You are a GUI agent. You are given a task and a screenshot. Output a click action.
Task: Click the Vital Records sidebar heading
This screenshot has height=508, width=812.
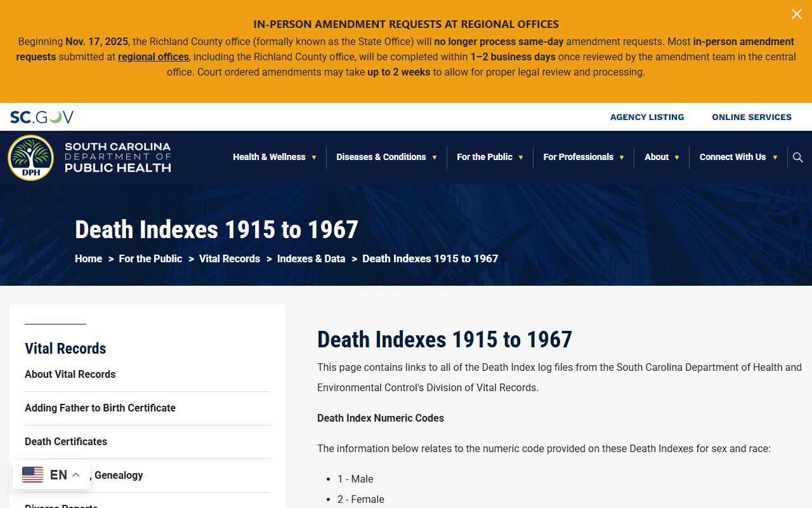tap(65, 348)
